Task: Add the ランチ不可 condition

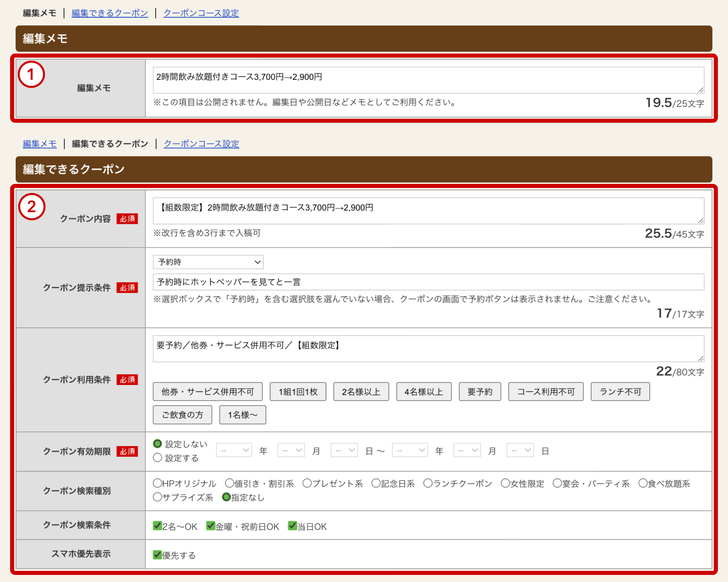Action: click(620, 392)
